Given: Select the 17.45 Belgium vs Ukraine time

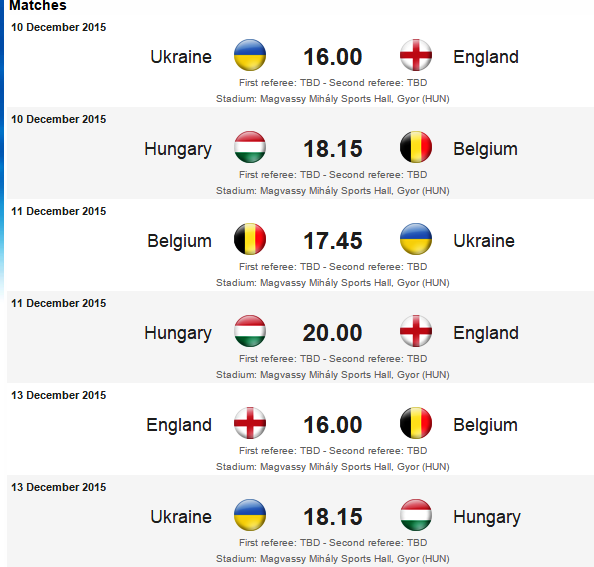Looking at the screenshot, I should pos(333,241).
